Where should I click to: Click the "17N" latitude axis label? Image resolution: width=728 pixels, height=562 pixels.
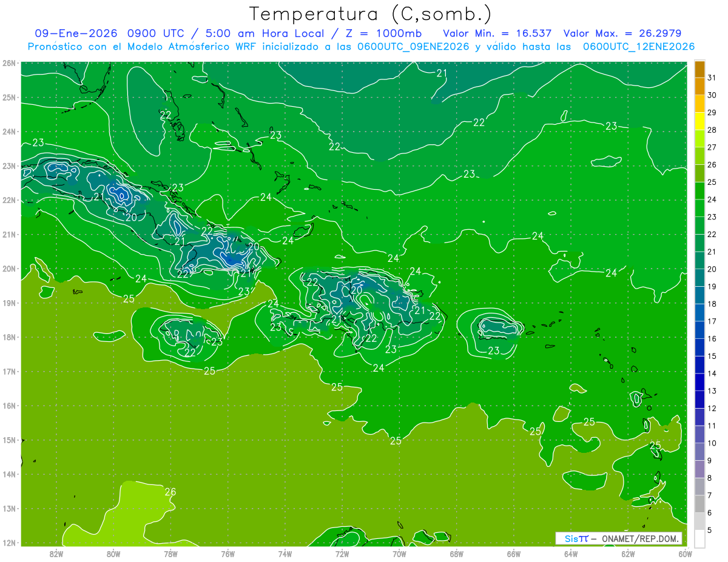(9, 371)
